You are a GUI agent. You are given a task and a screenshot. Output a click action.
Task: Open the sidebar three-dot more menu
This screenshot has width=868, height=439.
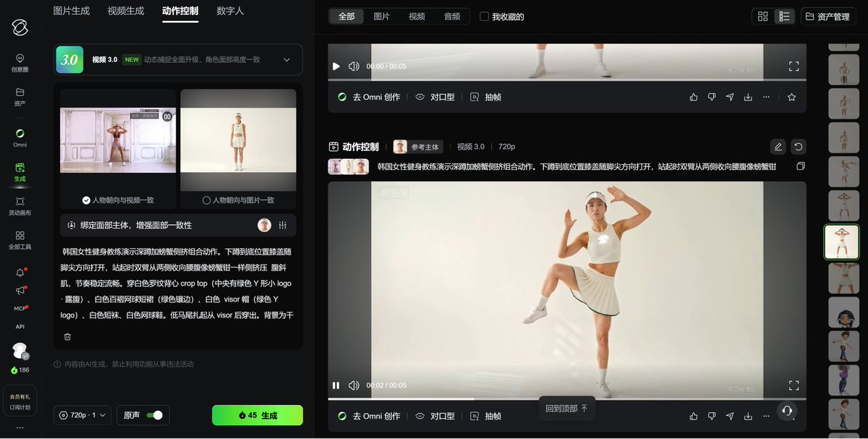point(20,427)
